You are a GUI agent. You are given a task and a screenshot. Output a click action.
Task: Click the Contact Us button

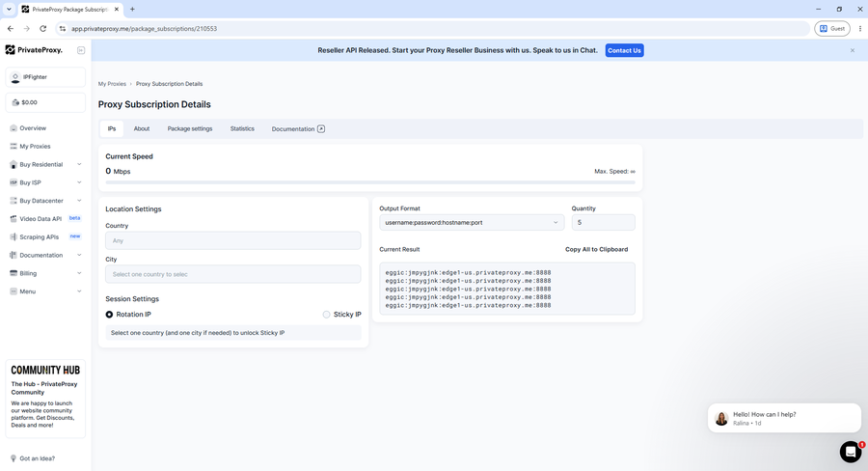pyautogui.click(x=624, y=50)
